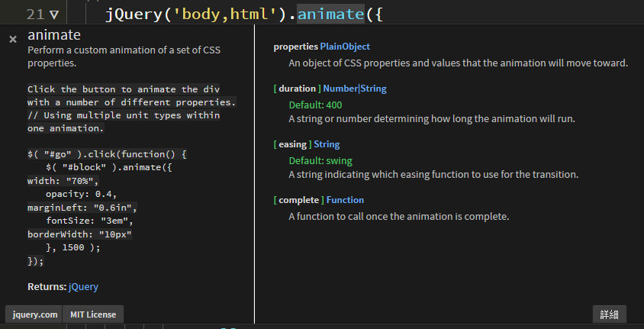
Task: Follow the jQuery return type link
Action: [83, 287]
